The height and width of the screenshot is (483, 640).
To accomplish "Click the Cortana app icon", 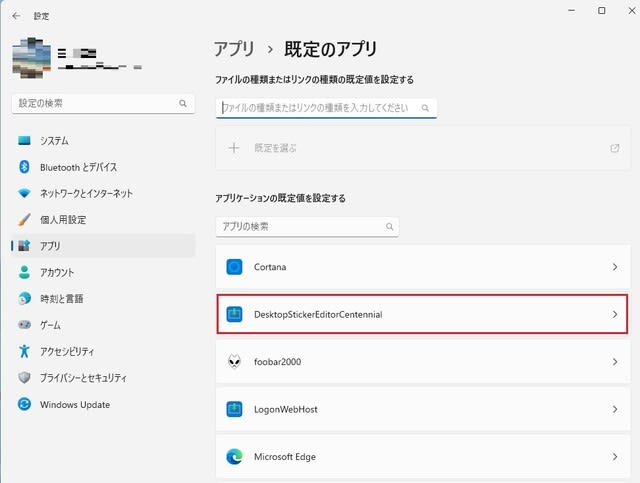I will click(x=234, y=267).
